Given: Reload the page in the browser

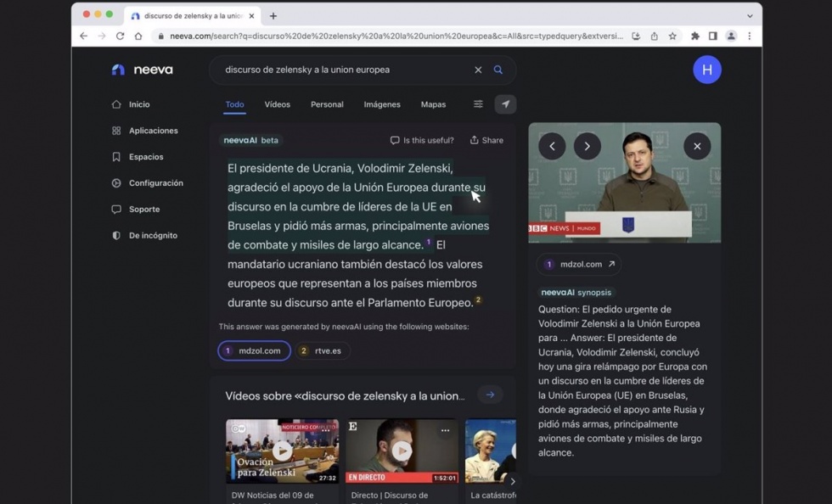Looking at the screenshot, I should 120,36.
